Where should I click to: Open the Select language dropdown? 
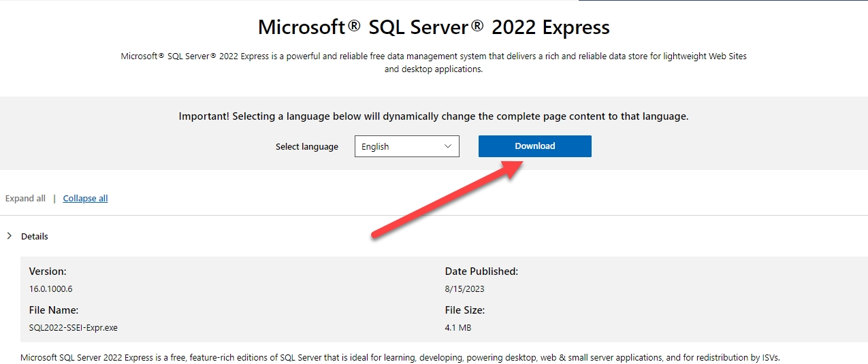(406, 146)
